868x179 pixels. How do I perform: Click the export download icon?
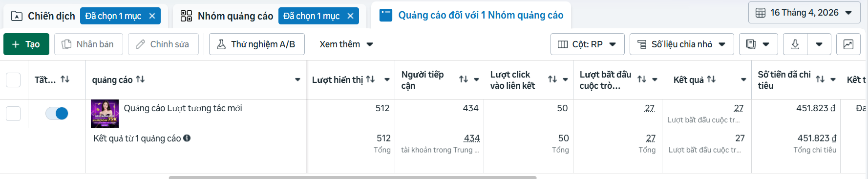[795, 44]
